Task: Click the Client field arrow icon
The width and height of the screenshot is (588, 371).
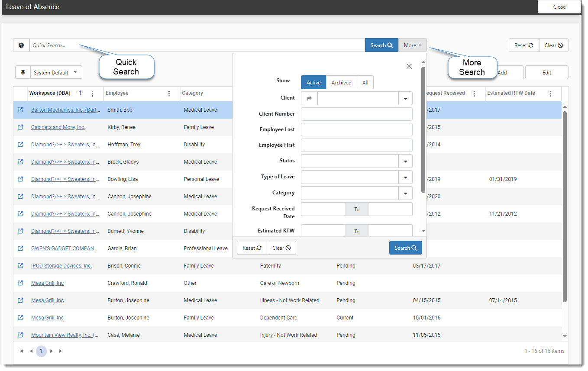Action: [x=309, y=98]
